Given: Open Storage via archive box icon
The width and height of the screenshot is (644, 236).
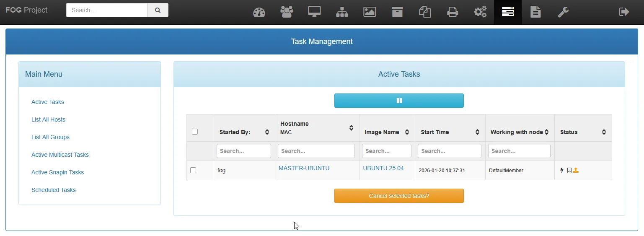Looking at the screenshot, I should click(x=397, y=12).
